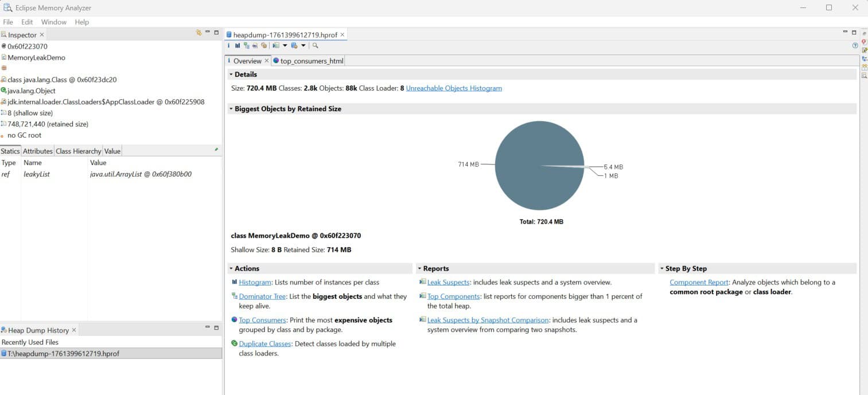This screenshot has width=868, height=395.
Task: Switch to the Class Hierarchy tab in Inspector
Action: click(x=78, y=151)
